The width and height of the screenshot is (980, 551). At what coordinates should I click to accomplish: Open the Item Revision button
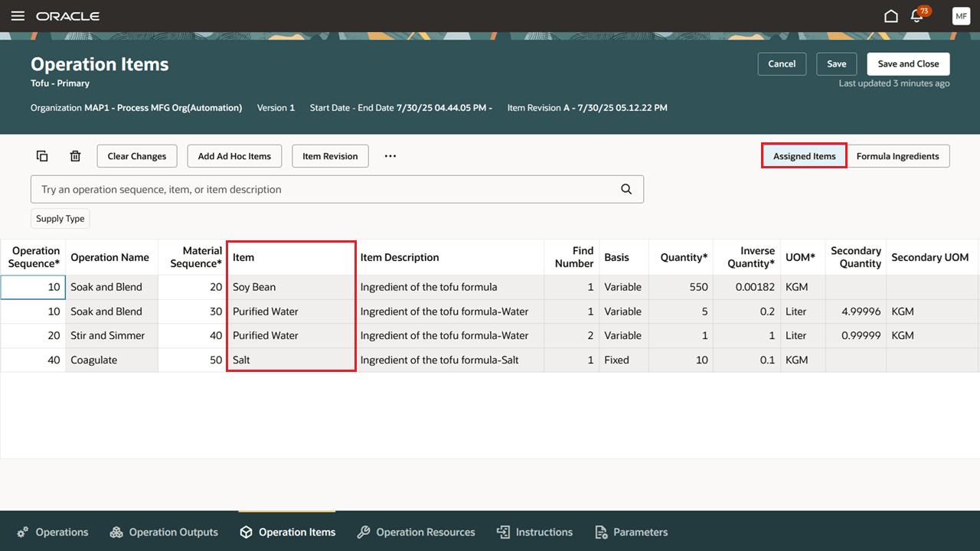coord(330,156)
